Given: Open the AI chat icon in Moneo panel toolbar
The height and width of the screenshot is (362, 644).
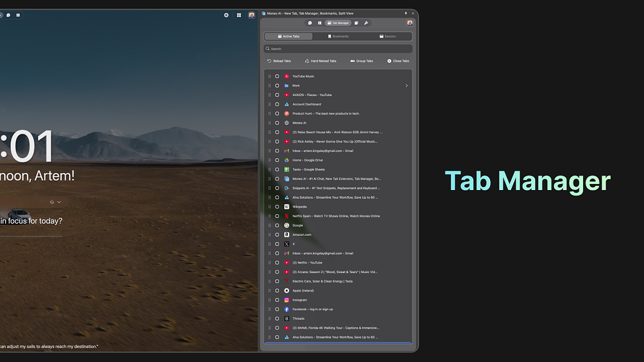Looking at the screenshot, I should click(310, 23).
